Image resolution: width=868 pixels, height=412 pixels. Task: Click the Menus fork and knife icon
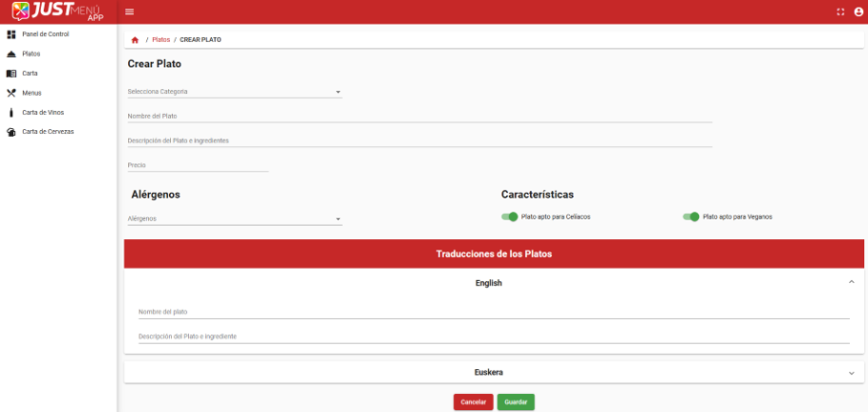click(x=11, y=93)
